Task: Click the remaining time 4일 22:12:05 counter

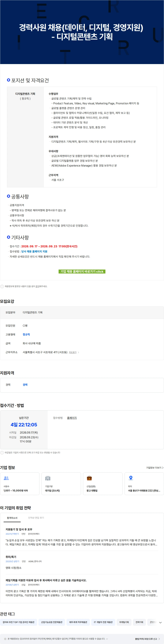Action: [24, 424]
